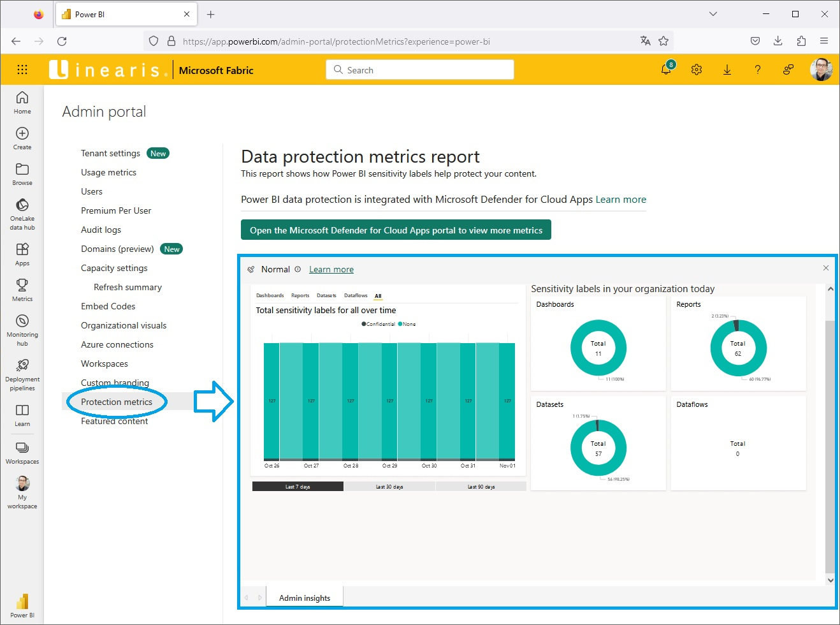Image resolution: width=840 pixels, height=625 pixels.
Task: Select the Admin insights report tab
Action: [305, 597]
